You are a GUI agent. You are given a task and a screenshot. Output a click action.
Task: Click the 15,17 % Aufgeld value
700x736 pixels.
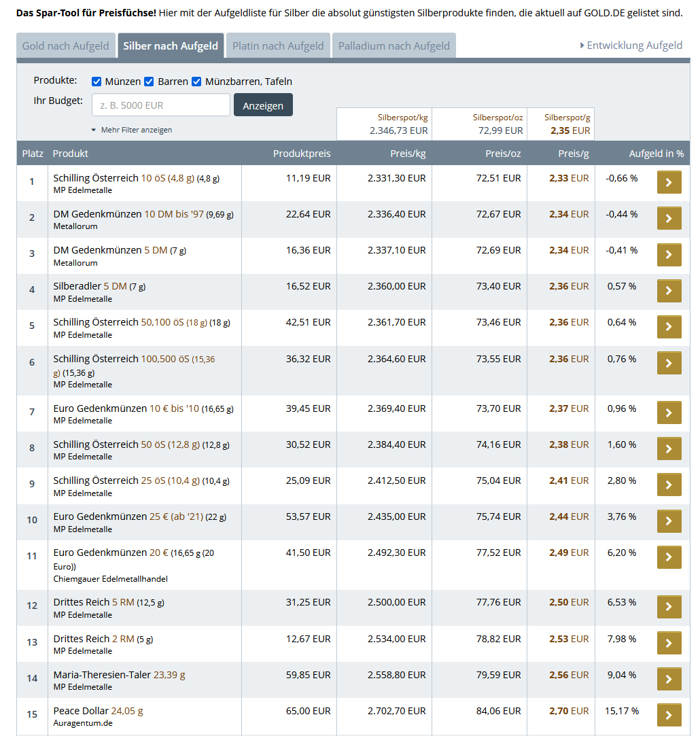tap(622, 711)
